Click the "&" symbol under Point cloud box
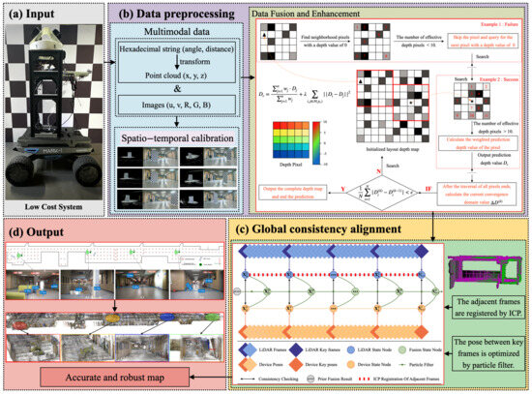Image resolution: width=532 pixels, height=394 pixels. pyautogui.click(x=177, y=89)
